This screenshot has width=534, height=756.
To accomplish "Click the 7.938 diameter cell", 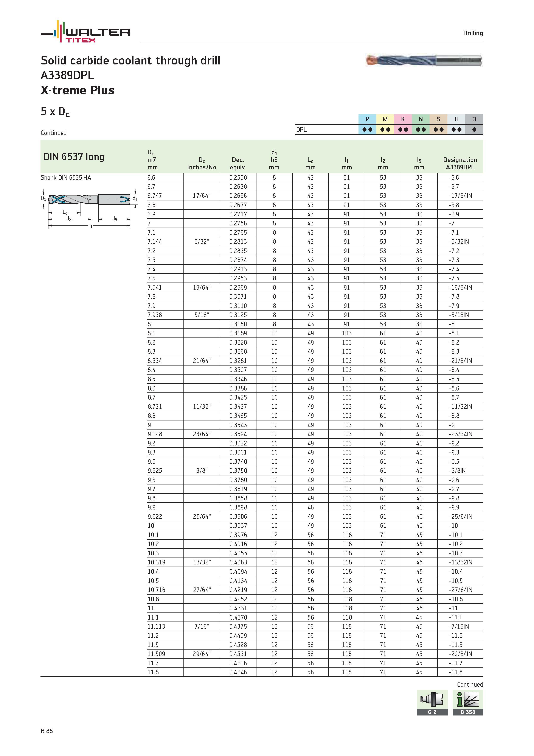I will coord(155,315).
